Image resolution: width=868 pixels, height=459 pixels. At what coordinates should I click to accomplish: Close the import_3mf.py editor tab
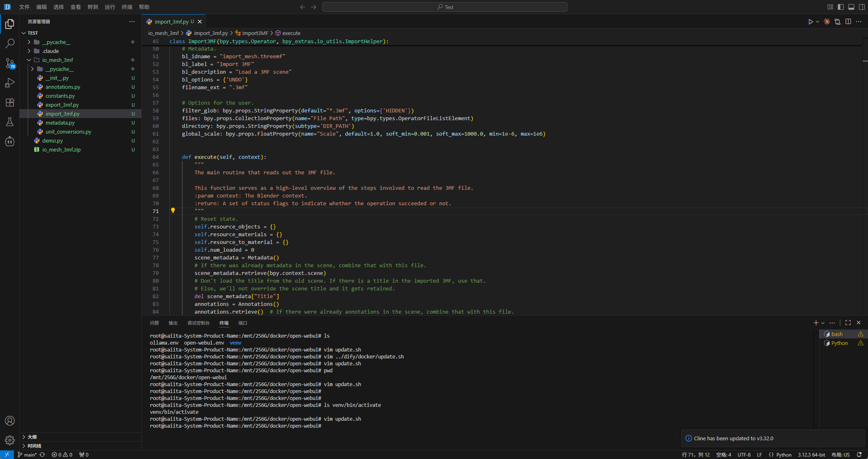point(200,22)
